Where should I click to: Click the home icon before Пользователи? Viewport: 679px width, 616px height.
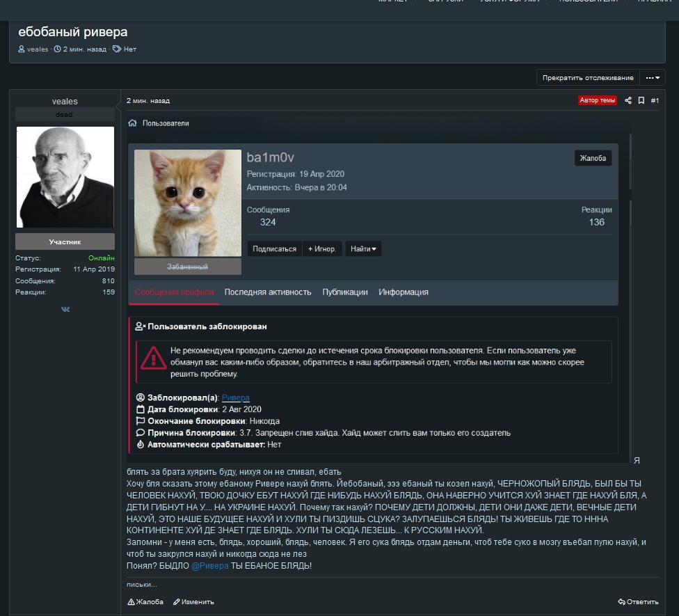[132, 123]
